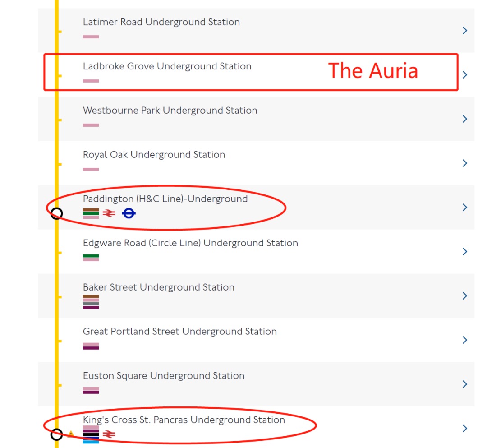Select Great Portland Street Underground Station
This screenshot has width=487, height=448.
tap(179, 332)
